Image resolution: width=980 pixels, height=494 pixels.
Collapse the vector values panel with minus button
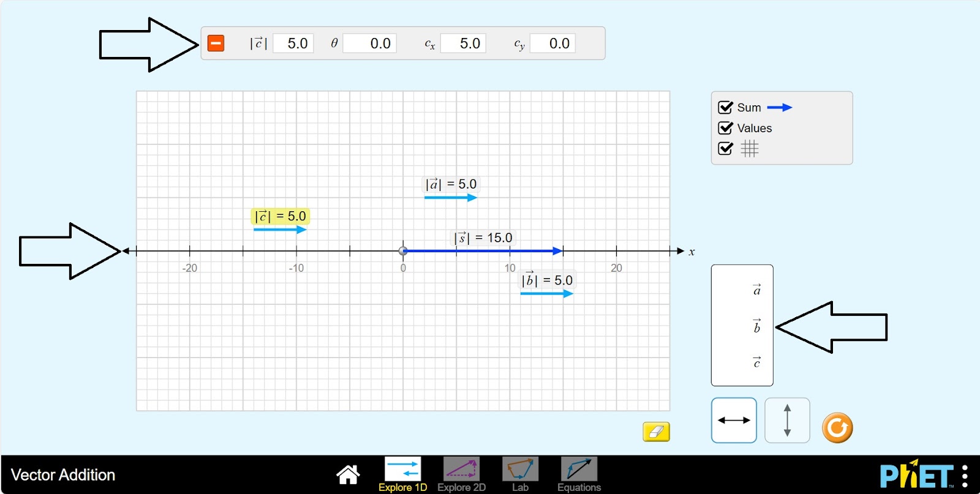(x=216, y=43)
